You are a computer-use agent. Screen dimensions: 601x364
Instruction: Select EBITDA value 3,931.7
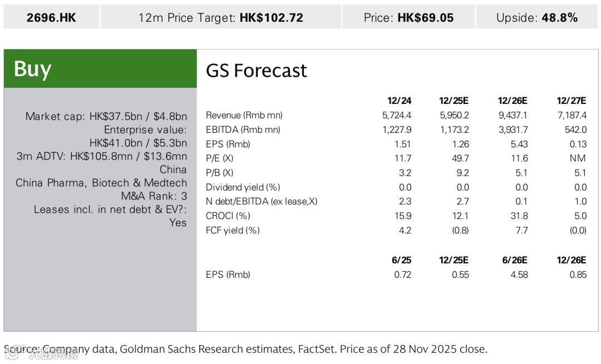513,129
